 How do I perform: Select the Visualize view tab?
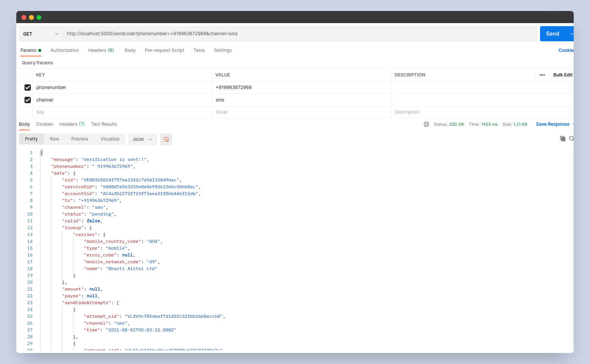point(110,139)
